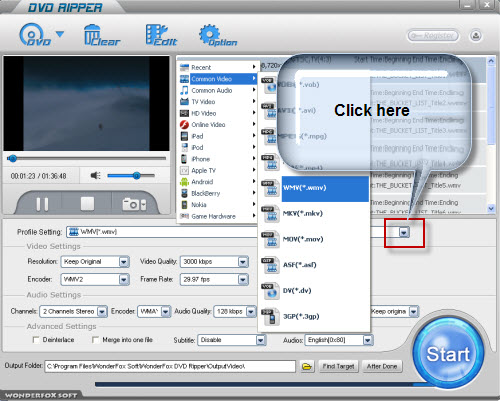The height and width of the screenshot is (401, 500).
Task: Open Apple TV category
Action: [x=218, y=170]
